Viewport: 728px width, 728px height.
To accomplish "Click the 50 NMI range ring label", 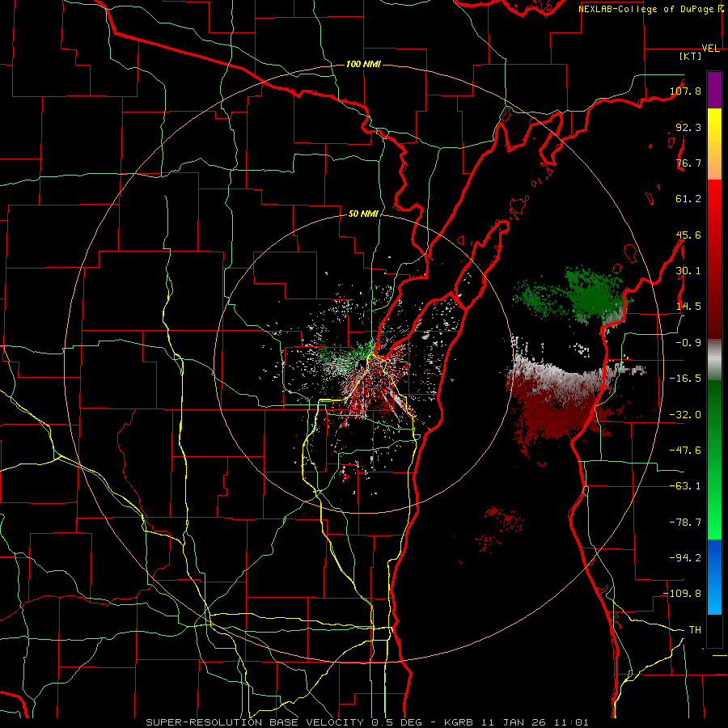I will pyautogui.click(x=363, y=214).
